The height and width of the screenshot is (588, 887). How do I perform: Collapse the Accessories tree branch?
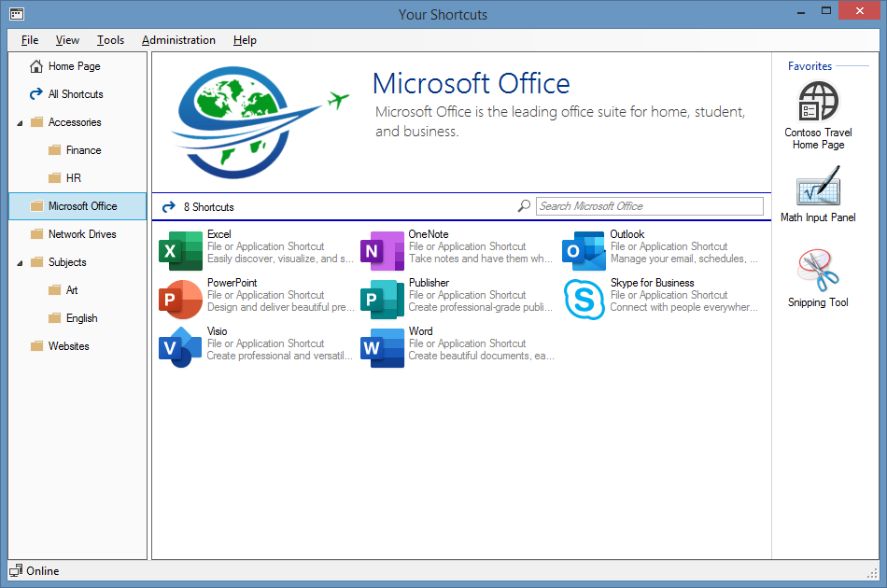(21, 121)
